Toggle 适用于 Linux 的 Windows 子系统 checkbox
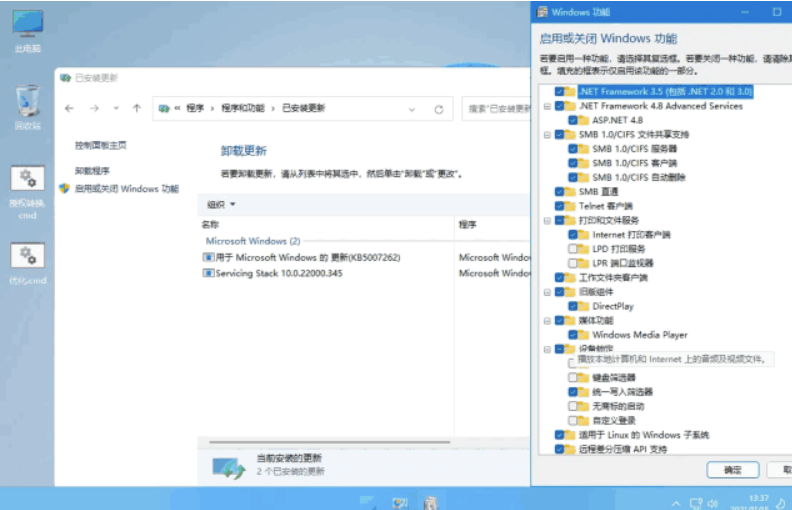792x510 pixels. pos(559,435)
